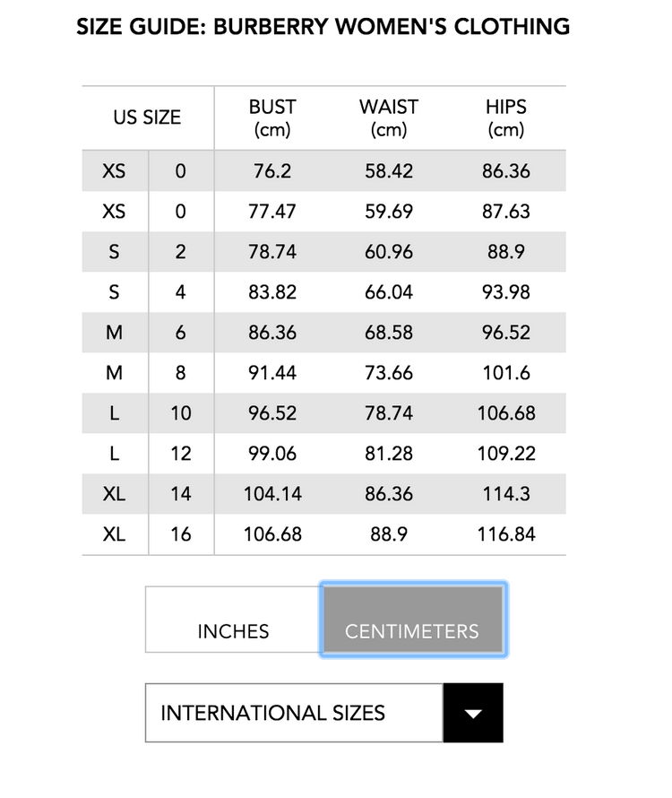Click the Size Guide Burberry title
Viewport: 672px width, 798px height.
coord(323,26)
